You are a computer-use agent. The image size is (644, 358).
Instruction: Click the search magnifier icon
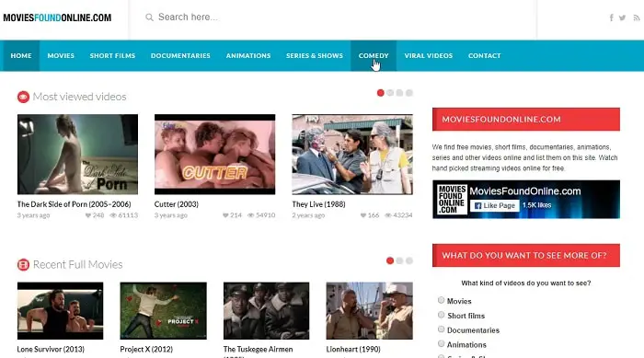tap(149, 17)
